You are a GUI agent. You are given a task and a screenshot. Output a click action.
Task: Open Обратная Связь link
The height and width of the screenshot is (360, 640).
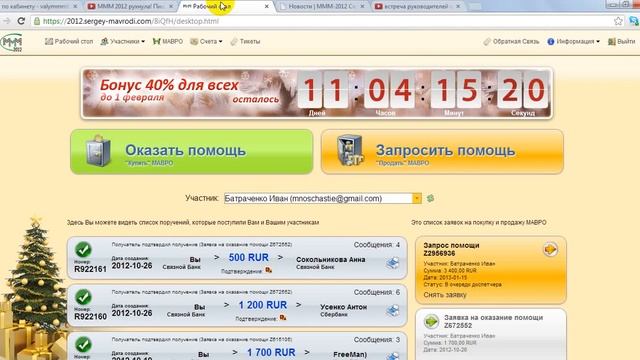tap(511, 41)
